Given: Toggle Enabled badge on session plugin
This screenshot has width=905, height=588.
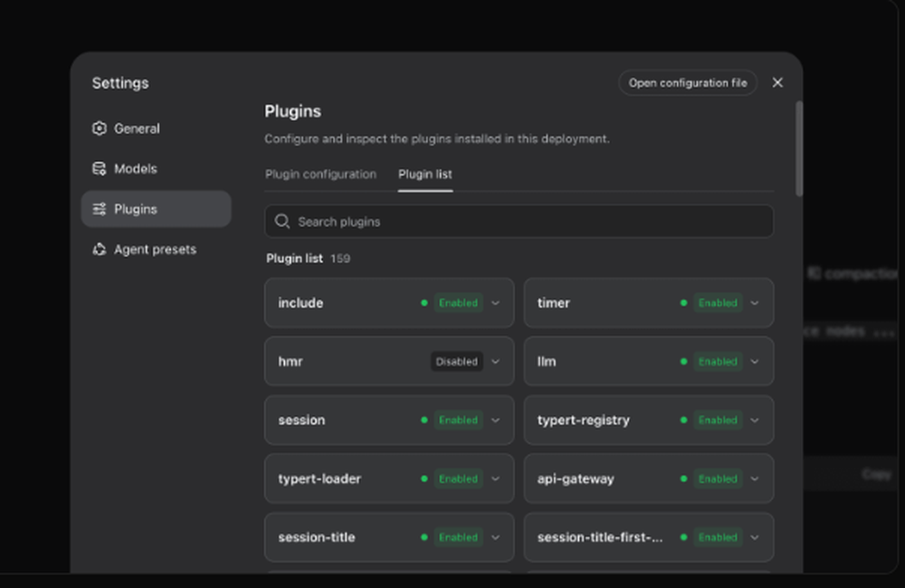Looking at the screenshot, I should [x=458, y=420].
